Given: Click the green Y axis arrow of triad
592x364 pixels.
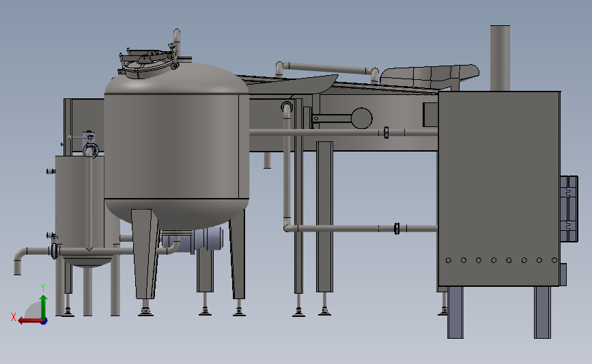Looking at the screenshot, I should [x=44, y=307].
